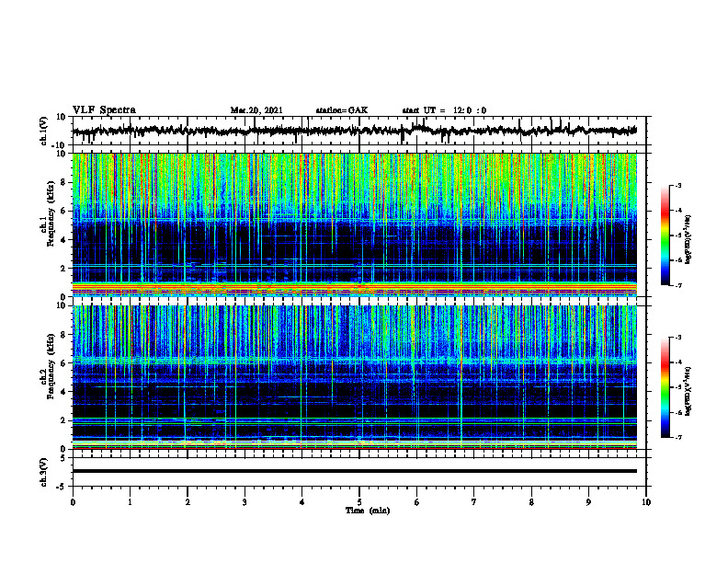Image resolution: width=728 pixels, height=563 pixels.
Task: Click time axis tick label "9"
Action: point(588,502)
